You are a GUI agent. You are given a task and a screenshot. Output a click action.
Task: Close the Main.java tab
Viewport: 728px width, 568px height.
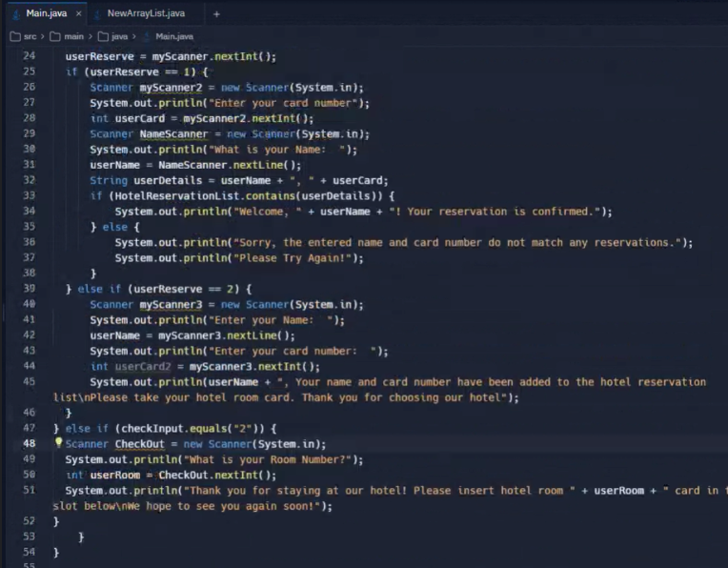78,14
